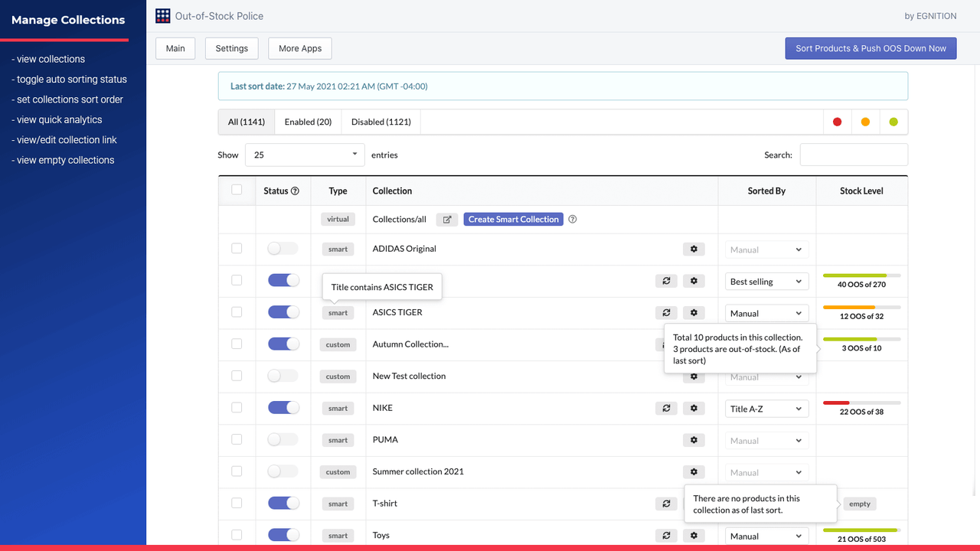The height and width of the screenshot is (551, 980).
Task: Change NIKE sorting from Title A-Z
Action: 766,408
